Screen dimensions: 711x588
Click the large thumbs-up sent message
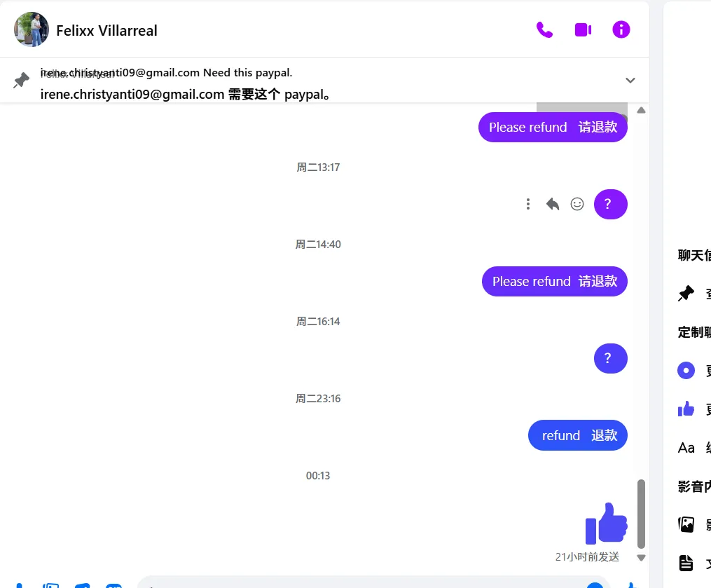click(606, 523)
